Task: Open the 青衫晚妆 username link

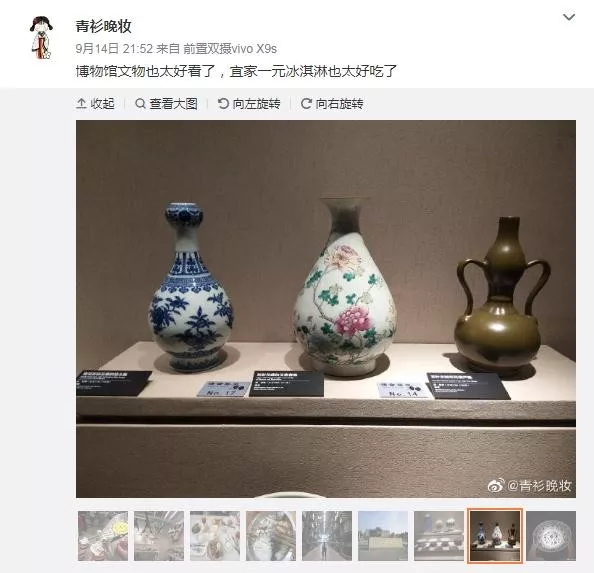Action: click(x=103, y=26)
